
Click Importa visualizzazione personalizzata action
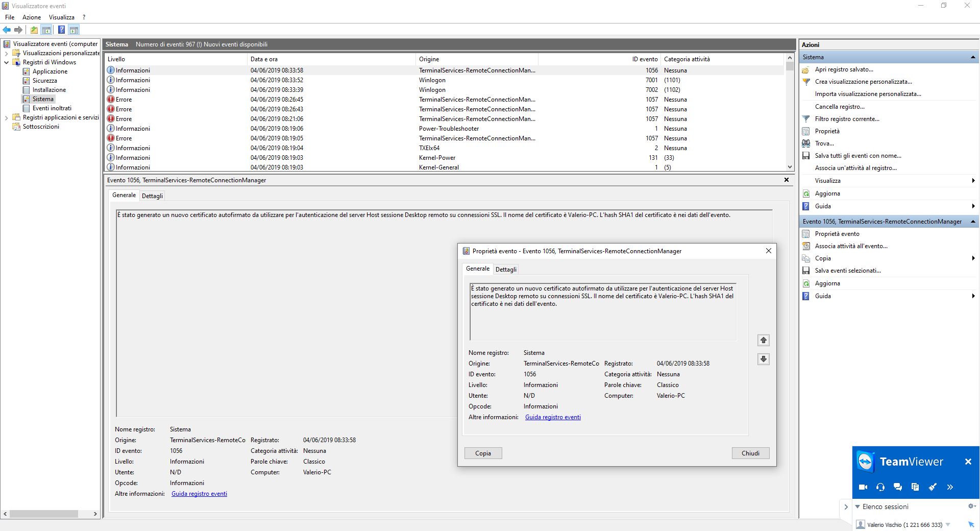[x=868, y=94]
